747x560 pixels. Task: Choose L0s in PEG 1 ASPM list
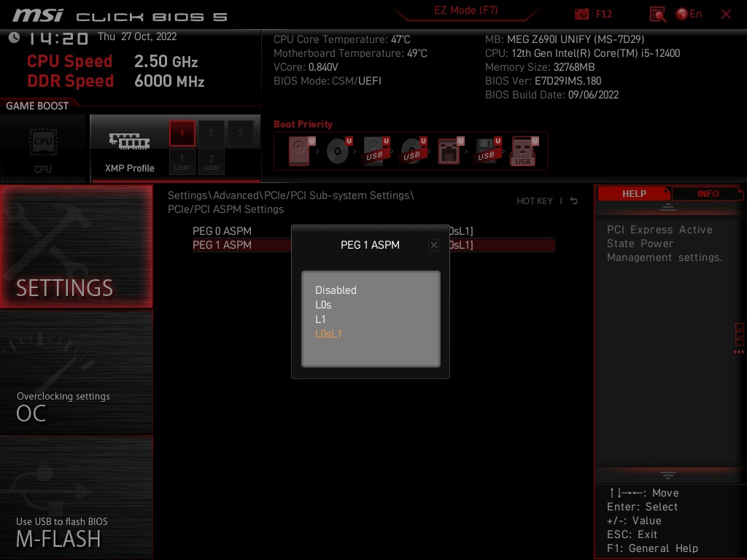point(323,305)
